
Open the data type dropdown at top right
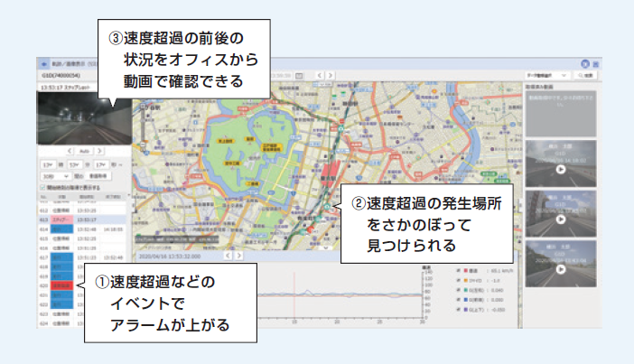point(547,75)
